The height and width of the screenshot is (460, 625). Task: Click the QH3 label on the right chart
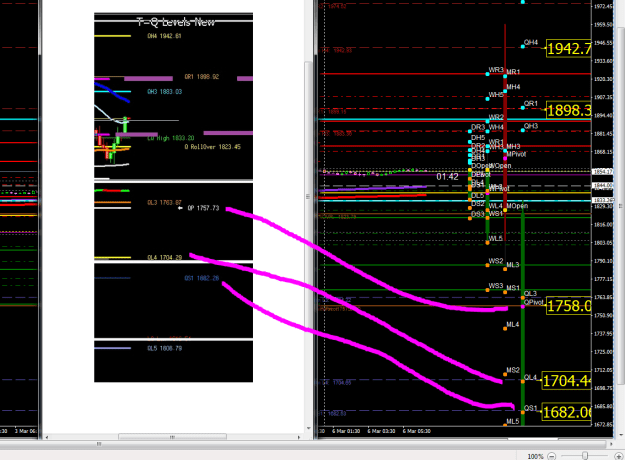531,126
